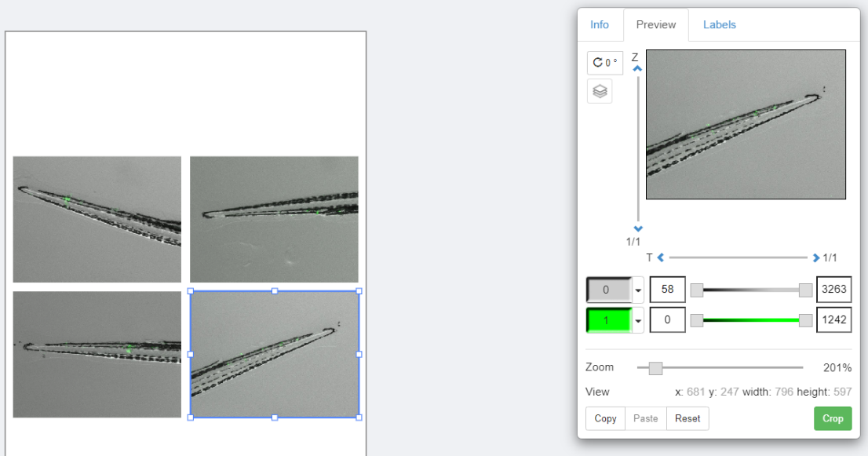Screen dimensions: 868x456
Task: Click channel 1 maximum value field 1242
Action: coord(833,320)
